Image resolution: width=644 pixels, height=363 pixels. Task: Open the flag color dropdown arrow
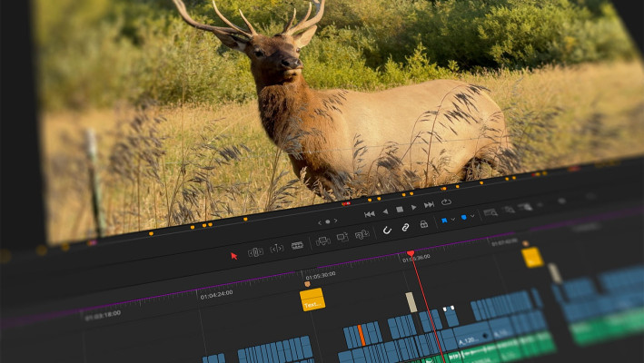pos(453,220)
